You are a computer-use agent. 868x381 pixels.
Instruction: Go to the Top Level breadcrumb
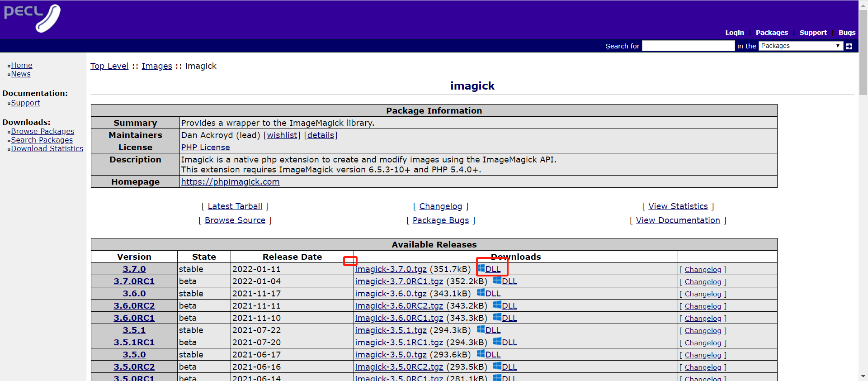pyautogui.click(x=109, y=66)
